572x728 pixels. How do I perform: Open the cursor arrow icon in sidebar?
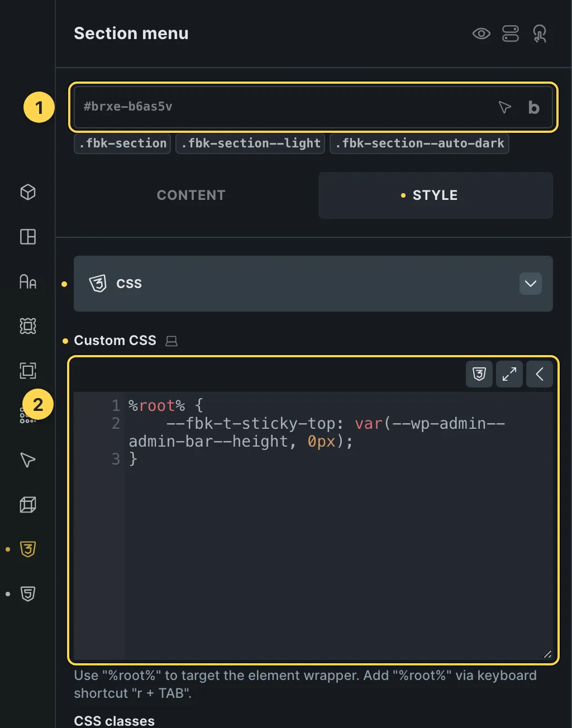click(x=28, y=460)
